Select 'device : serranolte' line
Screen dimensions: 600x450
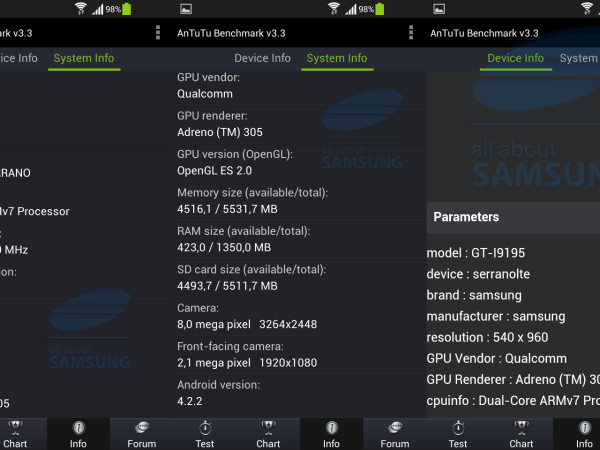point(478,274)
